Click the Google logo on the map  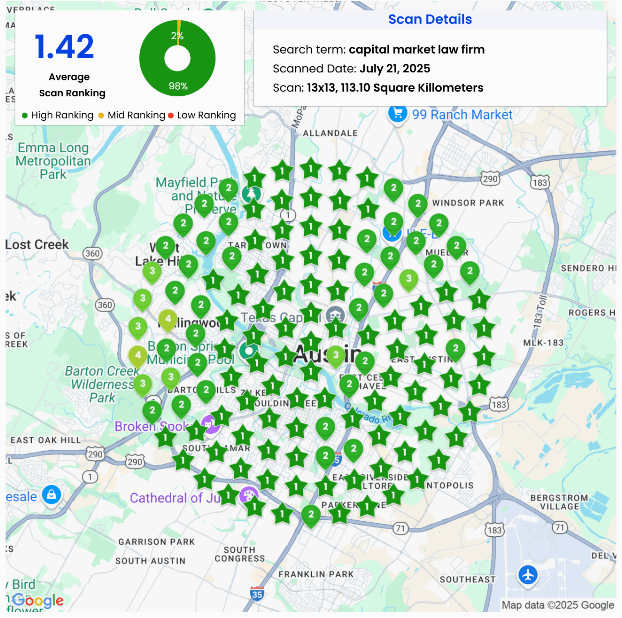point(38,600)
